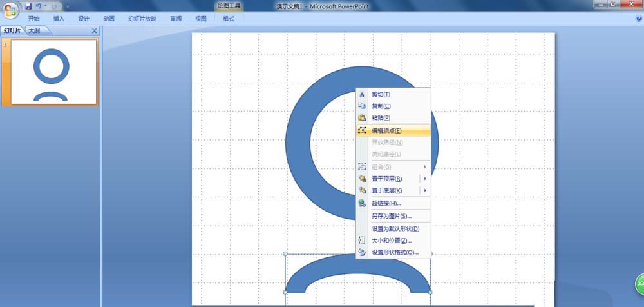Open the 插入 ribbon tab
The width and height of the screenshot is (644, 307).
(59, 19)
